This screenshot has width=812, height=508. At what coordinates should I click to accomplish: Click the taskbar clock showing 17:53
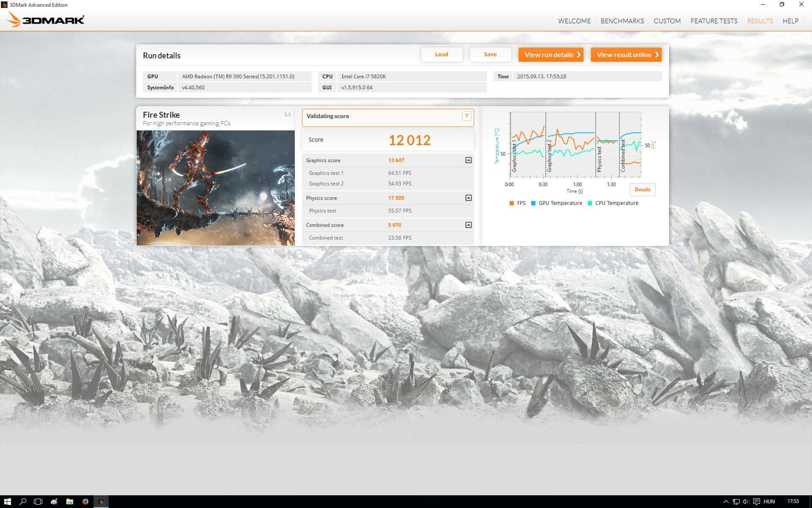(793, 502)
